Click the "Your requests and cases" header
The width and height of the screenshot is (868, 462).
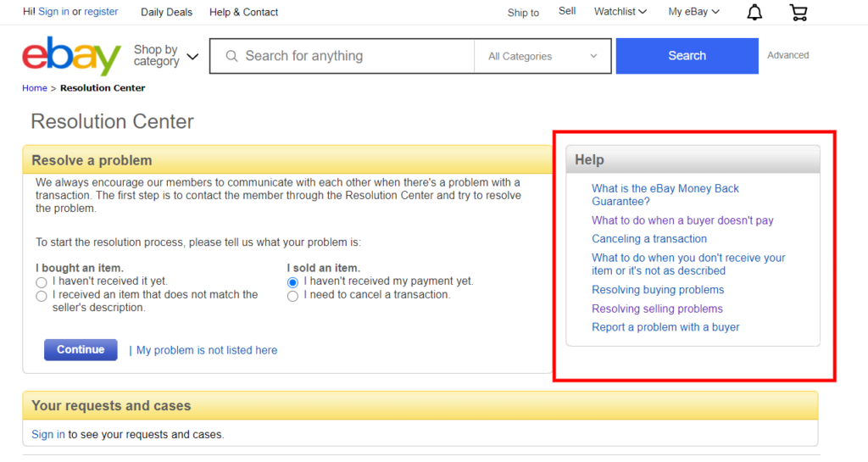tap(420, 405)
